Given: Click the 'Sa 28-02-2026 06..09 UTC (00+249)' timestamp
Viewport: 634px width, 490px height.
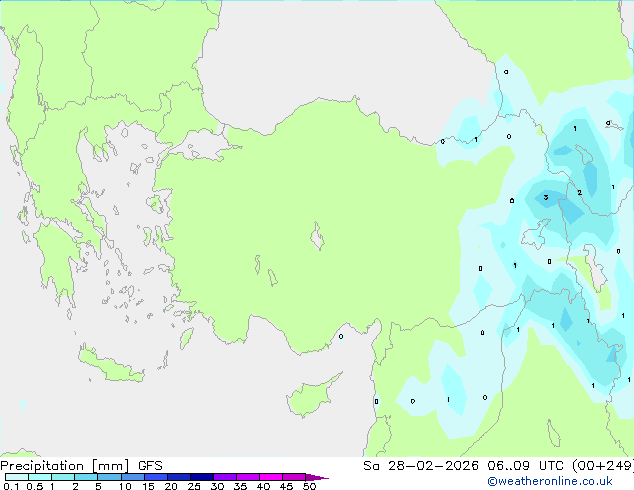Looking at the screenshot, I should (x=498, y=466).
